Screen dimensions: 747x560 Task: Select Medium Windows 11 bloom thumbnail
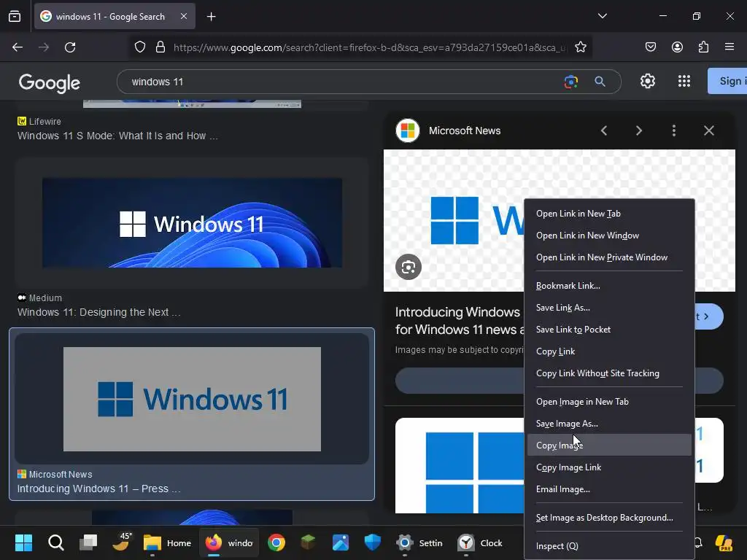pos(192,223)
